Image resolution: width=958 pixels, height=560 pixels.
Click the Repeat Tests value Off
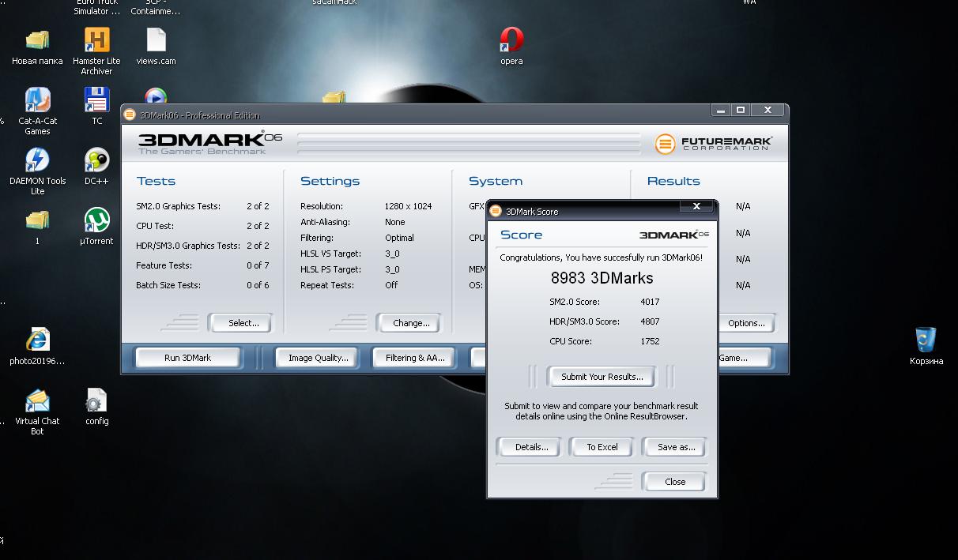(391, 285)
